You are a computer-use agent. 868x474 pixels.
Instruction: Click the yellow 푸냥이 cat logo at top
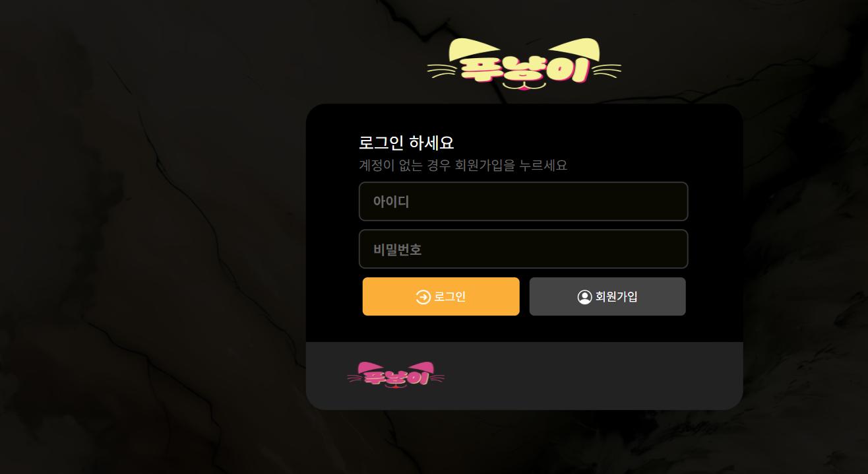click(x=524, y=64)
